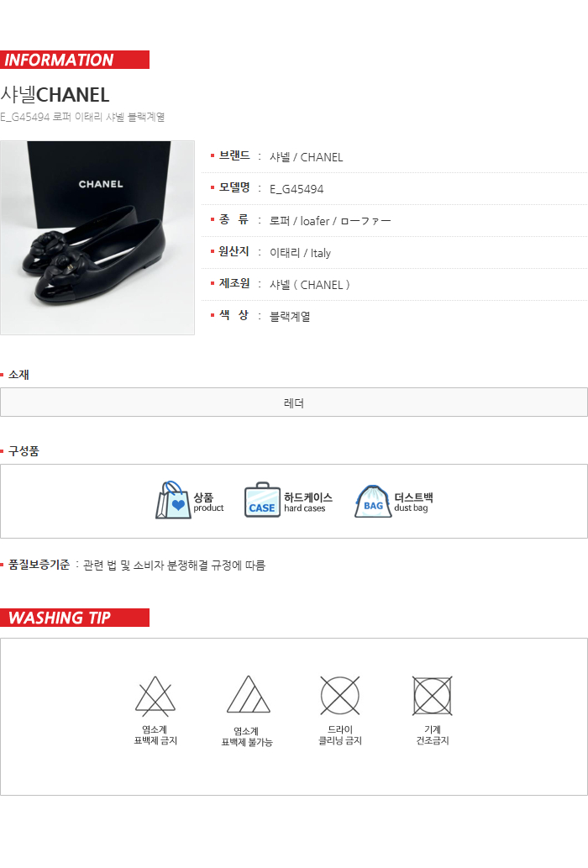The image size is (588, 868).
Task: Click the hard case icon
Action: click(x=262, y=500)
